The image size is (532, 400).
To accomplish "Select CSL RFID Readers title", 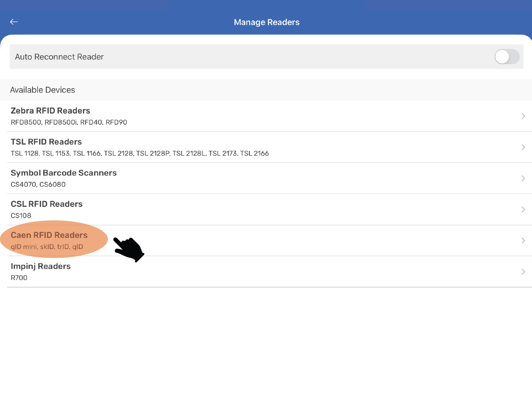I will pyautogui.click(x=46, y=204).
